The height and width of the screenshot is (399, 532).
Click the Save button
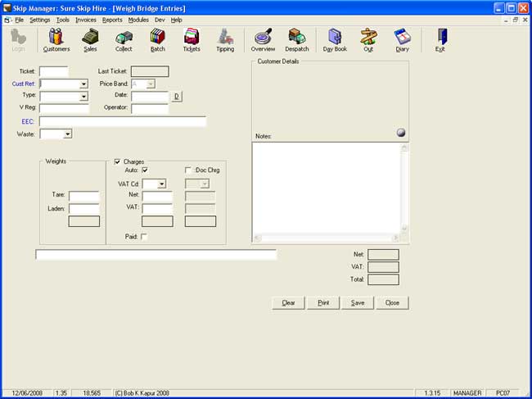point(358,302)
